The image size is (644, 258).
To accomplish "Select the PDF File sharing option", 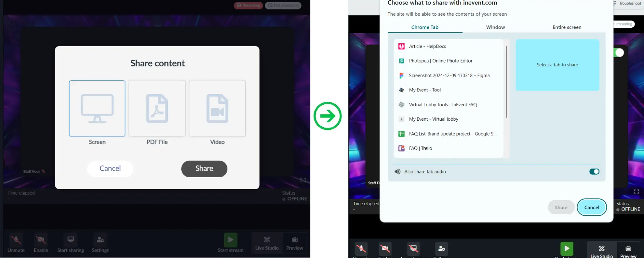I will point(157,108).
